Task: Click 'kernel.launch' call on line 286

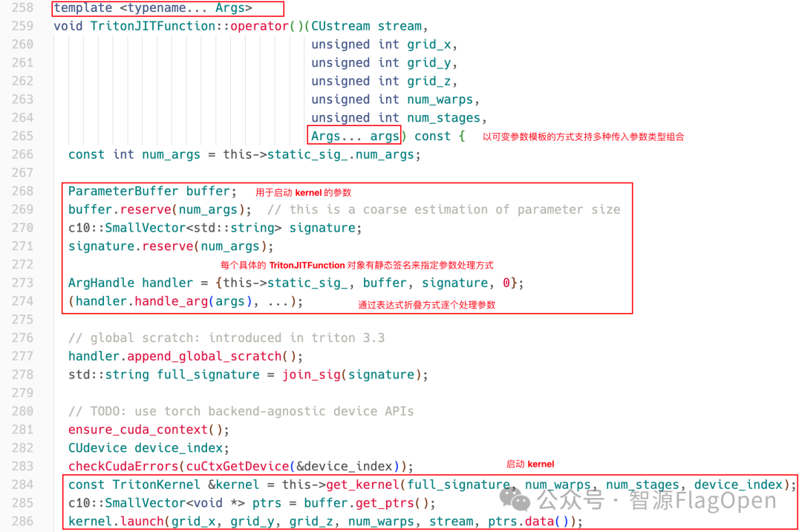Action: point(116,522)
